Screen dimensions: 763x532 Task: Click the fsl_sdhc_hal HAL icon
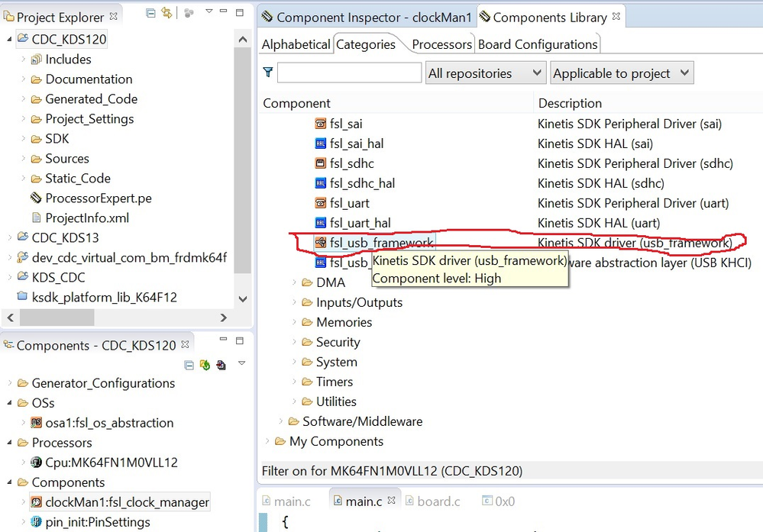pos(320,183)
